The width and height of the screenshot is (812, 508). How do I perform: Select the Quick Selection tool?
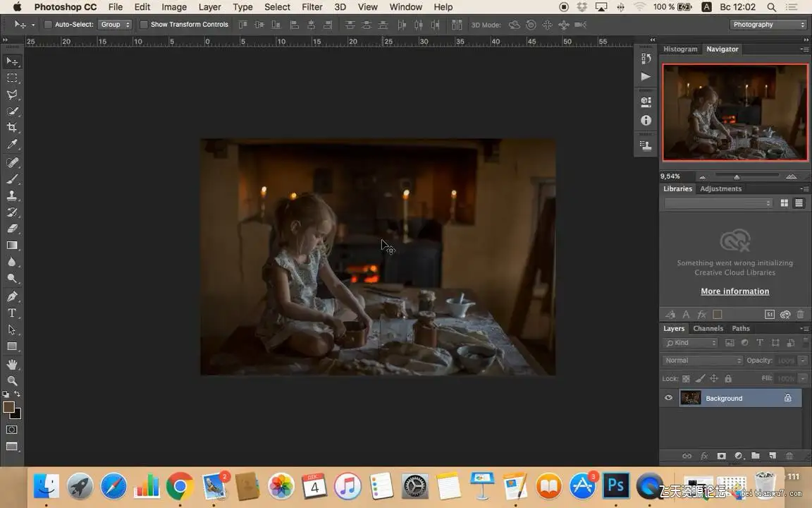[12, 111]
